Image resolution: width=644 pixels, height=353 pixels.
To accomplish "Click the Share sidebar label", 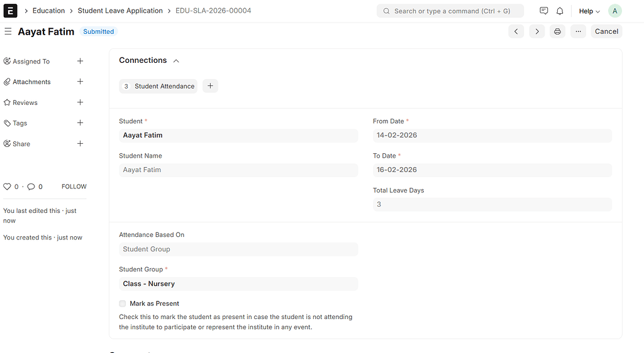I will click(21, 144).
